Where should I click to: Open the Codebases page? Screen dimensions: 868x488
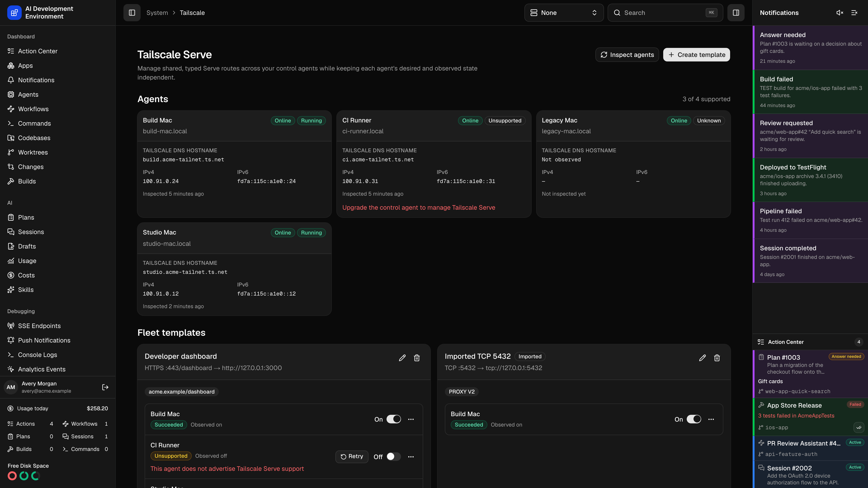click(58, 138)
